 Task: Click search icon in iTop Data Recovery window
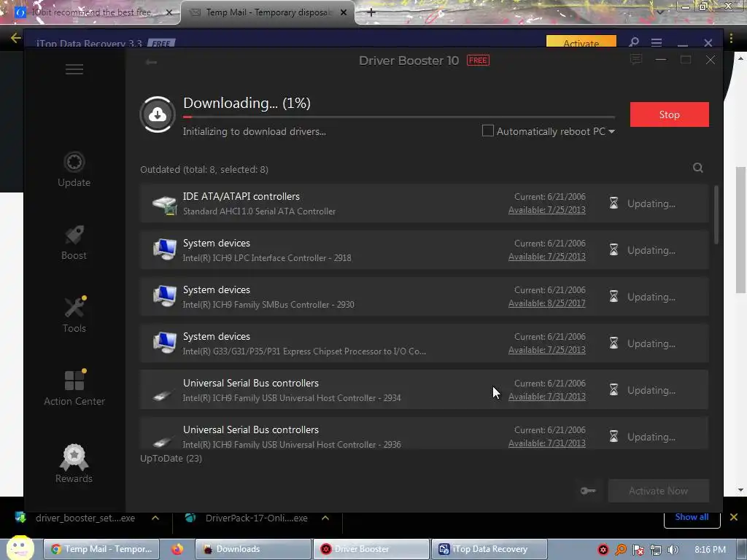click(634, 42)
